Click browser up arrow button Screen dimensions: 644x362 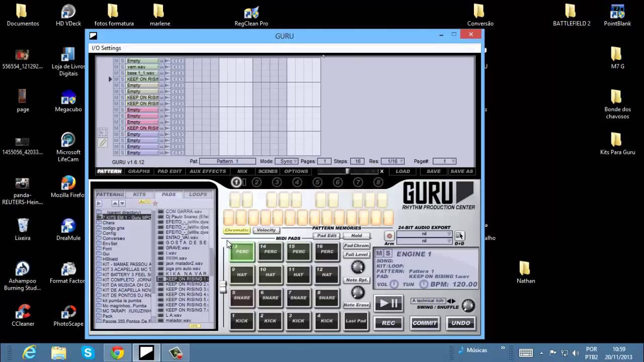pos(115,203)
